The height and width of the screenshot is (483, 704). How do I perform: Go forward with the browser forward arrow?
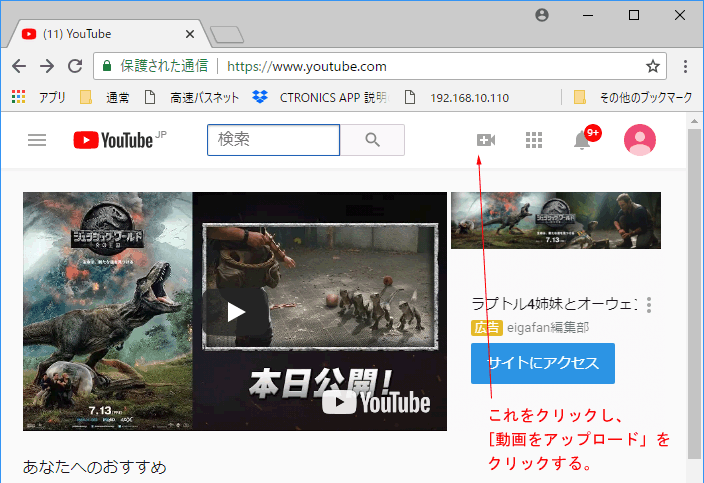click(x=47, y=66)
